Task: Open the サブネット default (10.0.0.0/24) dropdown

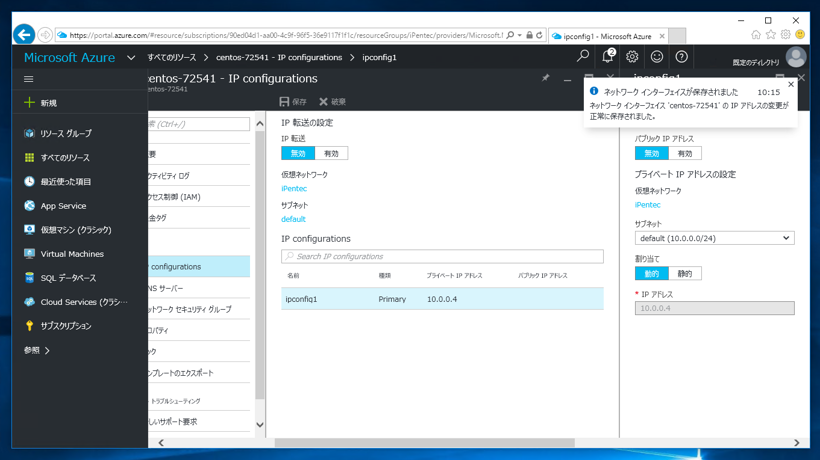Action: pos(714,238)
